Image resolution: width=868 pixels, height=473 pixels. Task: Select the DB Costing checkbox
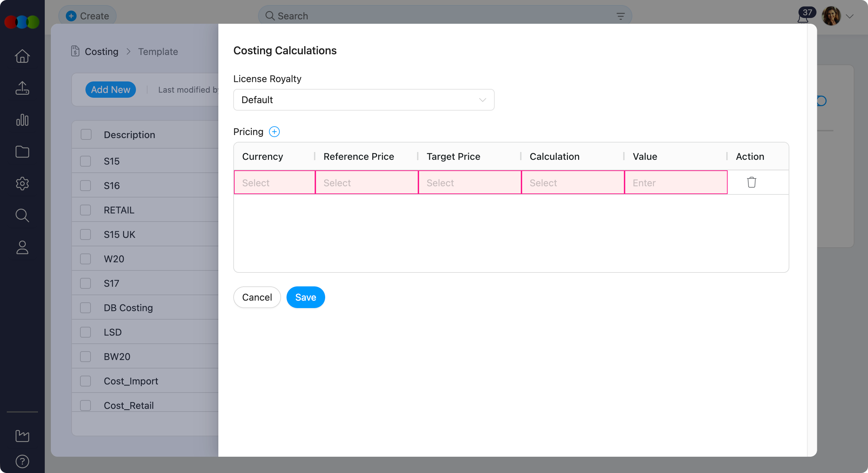[85, 308]
